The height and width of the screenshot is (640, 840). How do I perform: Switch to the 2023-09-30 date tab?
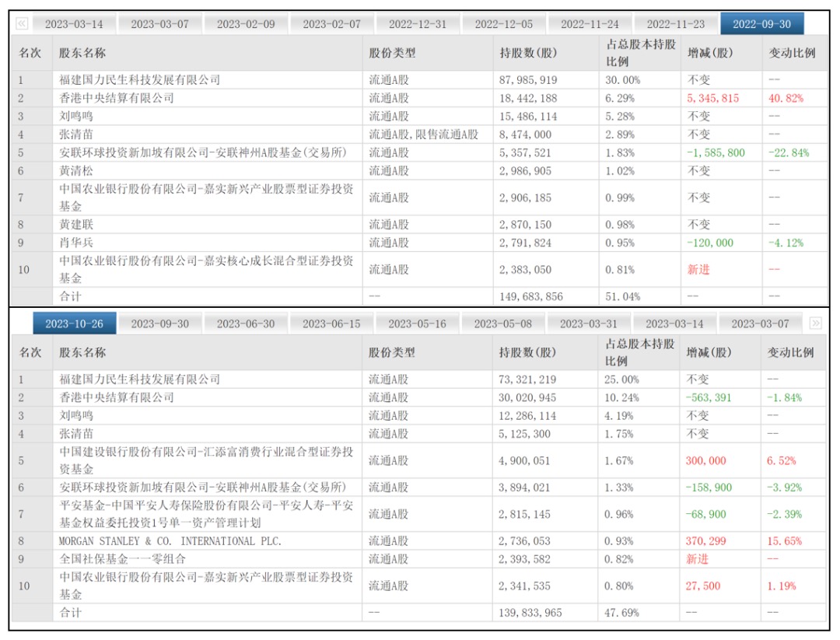click(160, 324)
